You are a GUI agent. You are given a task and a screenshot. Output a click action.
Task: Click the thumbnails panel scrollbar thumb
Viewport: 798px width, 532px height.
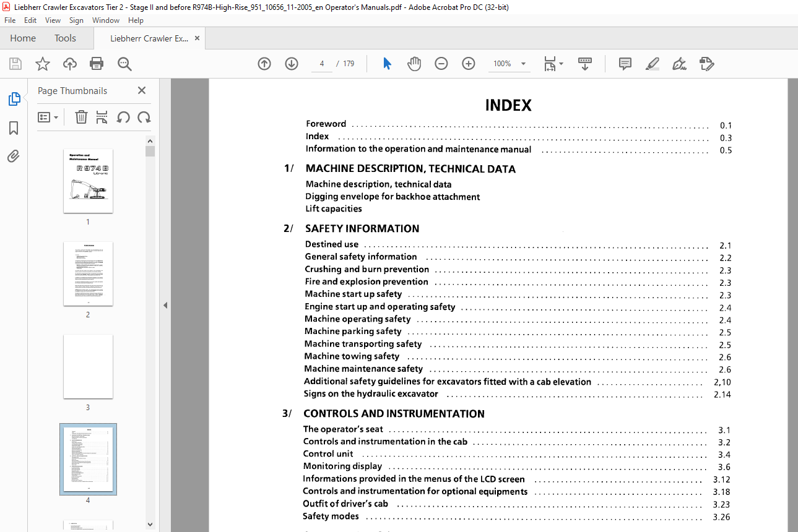[x=150, y=151]
